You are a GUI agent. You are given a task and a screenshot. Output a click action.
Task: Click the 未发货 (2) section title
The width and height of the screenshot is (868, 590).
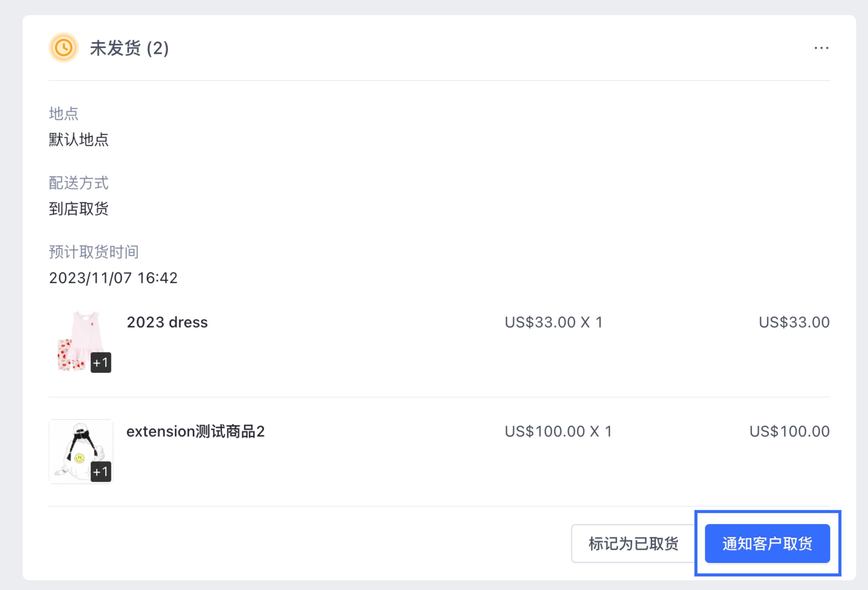coord(129,48)
